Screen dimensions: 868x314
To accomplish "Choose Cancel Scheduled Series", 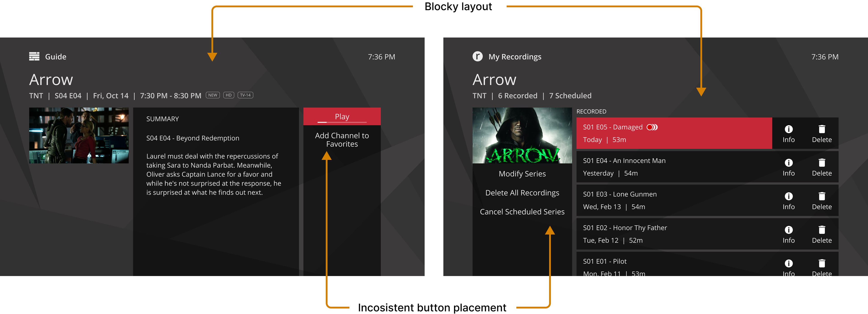I will [x=522, y=212].
